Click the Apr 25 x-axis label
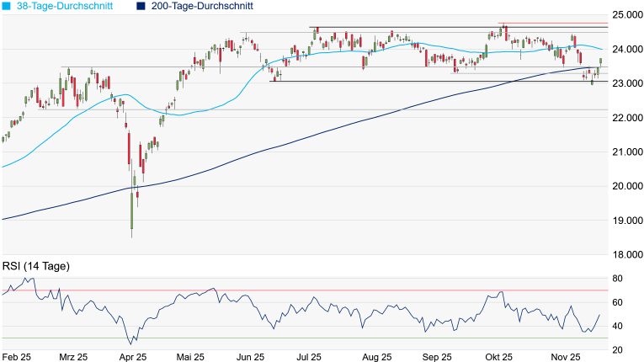 tap(133, 356)
